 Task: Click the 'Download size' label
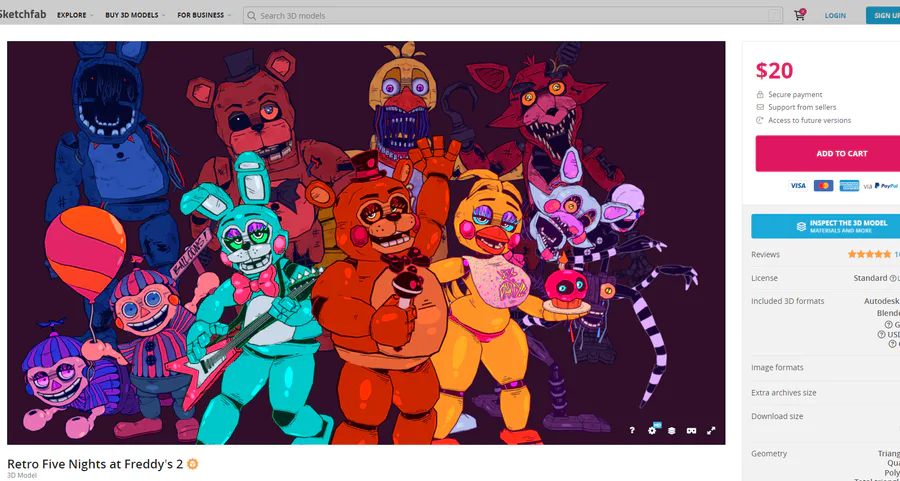[777, 416]
